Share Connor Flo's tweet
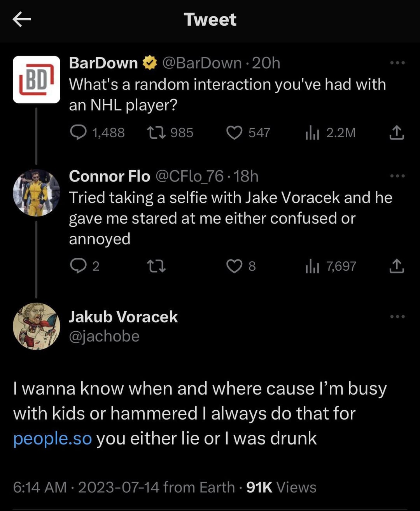Screen dimensions: 420x511 point(397,266)
